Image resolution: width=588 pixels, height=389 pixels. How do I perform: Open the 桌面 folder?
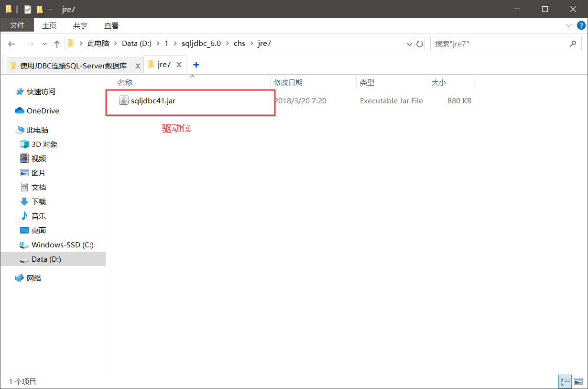point(39,230)
